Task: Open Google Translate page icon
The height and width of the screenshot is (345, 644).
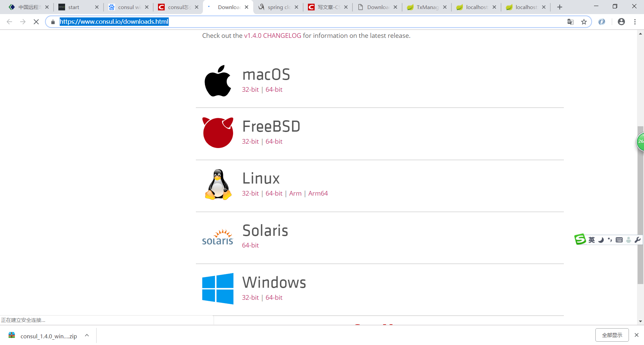Action: (x=570, y=22)
